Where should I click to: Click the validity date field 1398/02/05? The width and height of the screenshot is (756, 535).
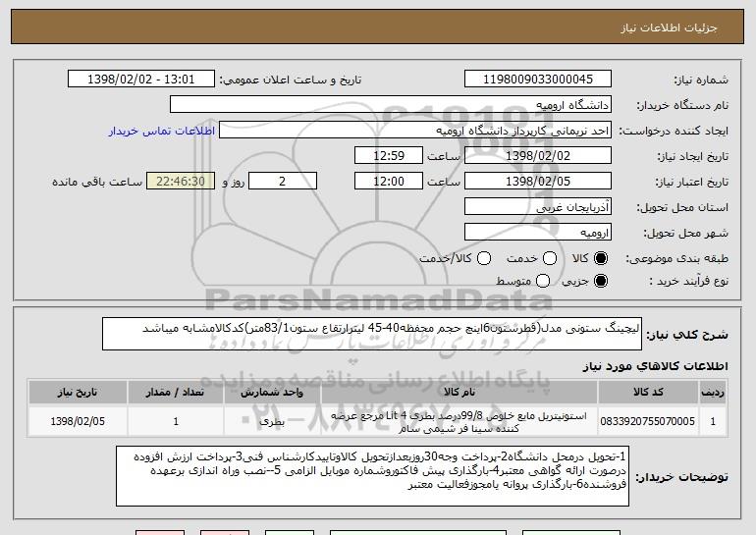pos(538,182)
